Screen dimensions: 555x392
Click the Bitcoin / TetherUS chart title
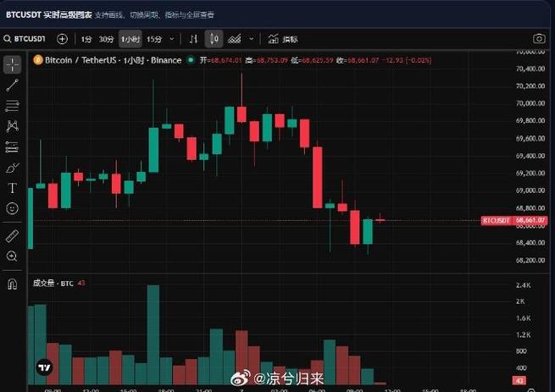pyautogui.click(x=113, y=60)
